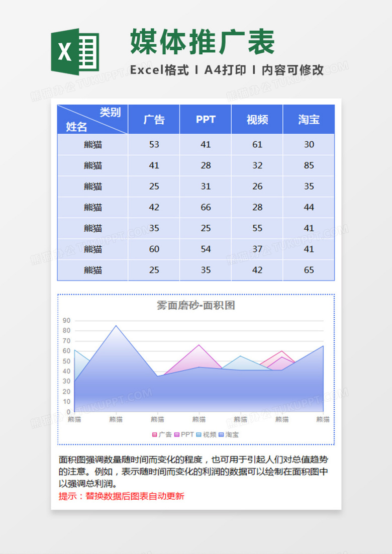The height and width of the screenshot is (554, 392).
Task: Select the 28 cell in 视频 column
Action: tap(257, 207)
